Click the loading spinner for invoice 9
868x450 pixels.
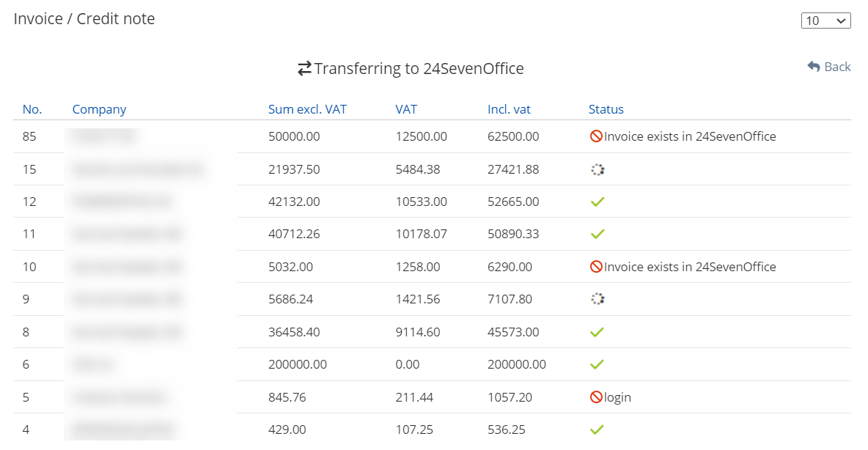(x=597, y=299)
